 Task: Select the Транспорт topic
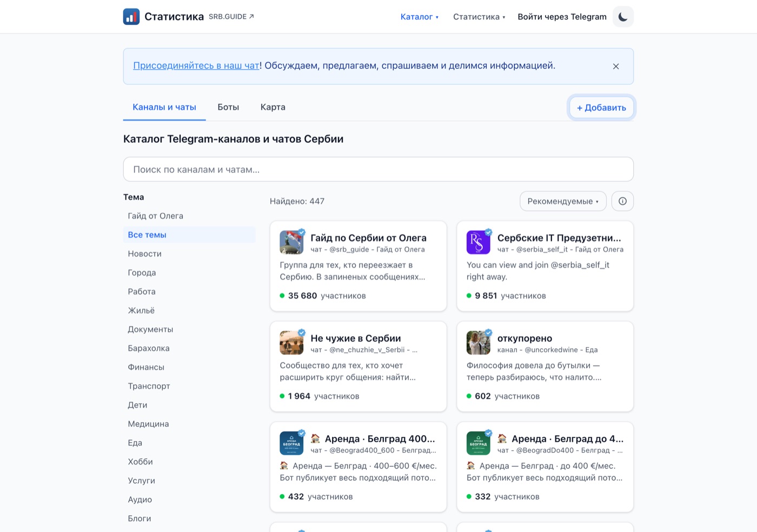point(189,386)
